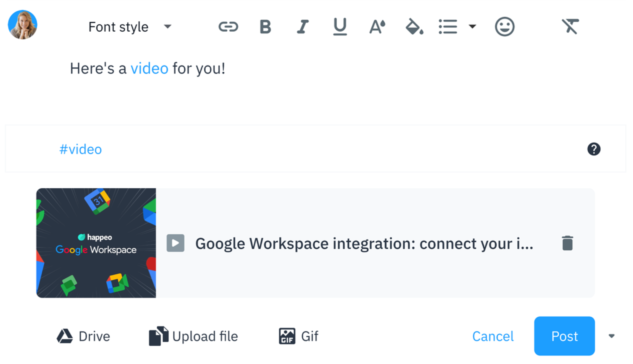Open the emoji picker
Screen dimensions: 633x364
(504, 26)
